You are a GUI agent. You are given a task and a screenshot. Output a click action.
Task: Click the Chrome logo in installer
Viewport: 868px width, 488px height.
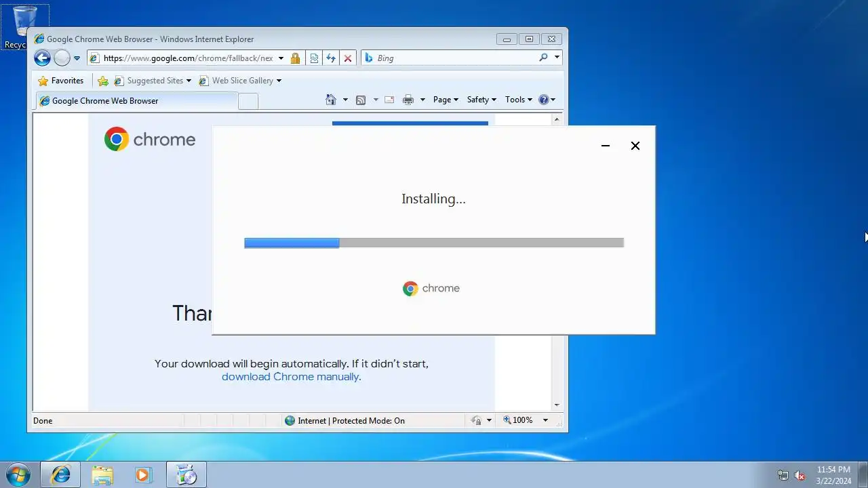click(431, 289)
